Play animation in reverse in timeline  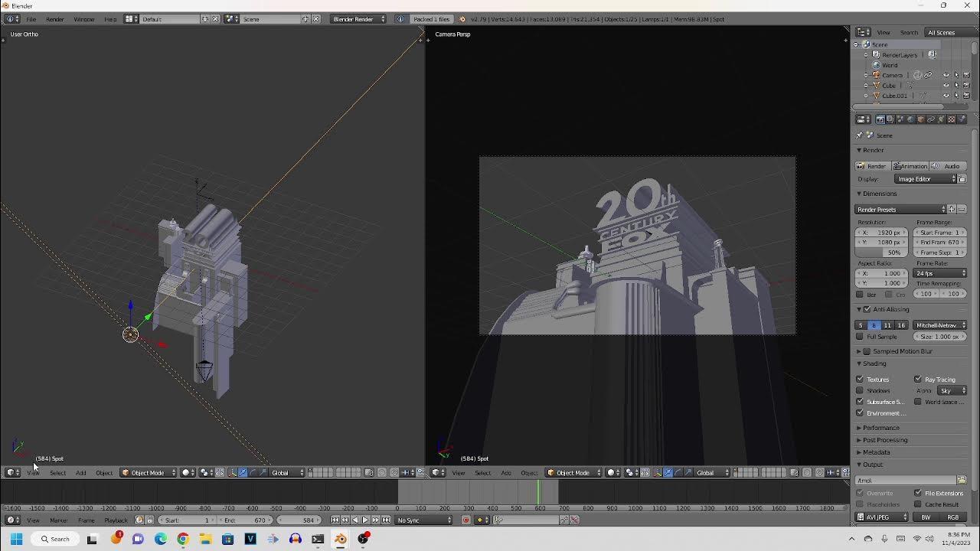click(x=355, y=520)
